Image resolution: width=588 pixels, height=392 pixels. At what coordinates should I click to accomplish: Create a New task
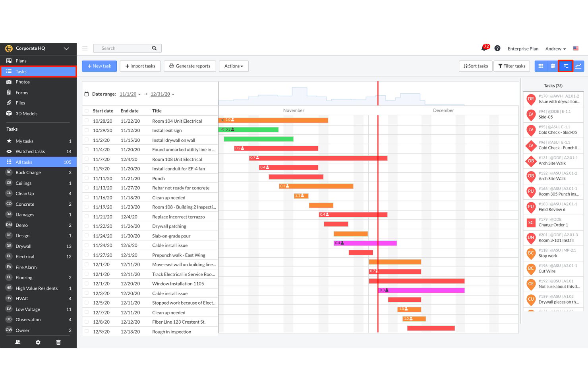tap(99, 66)
